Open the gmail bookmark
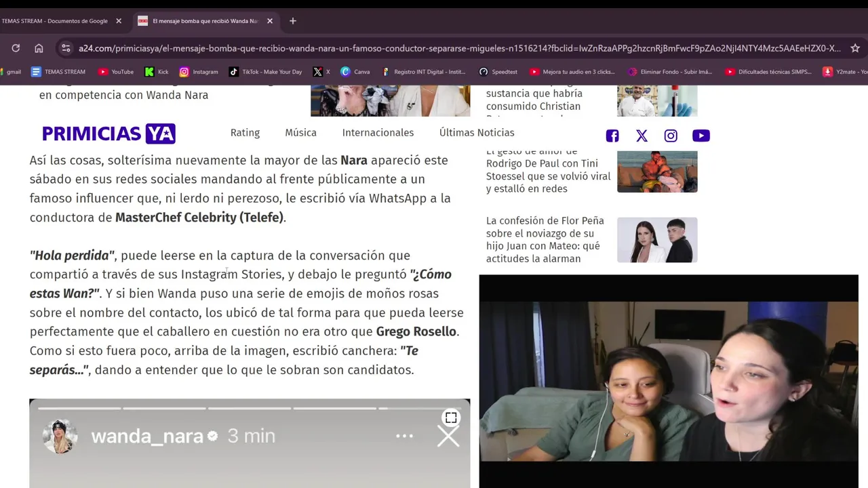Image resolution: width=868 pixels, height=488 pixels. pos(12,72)
